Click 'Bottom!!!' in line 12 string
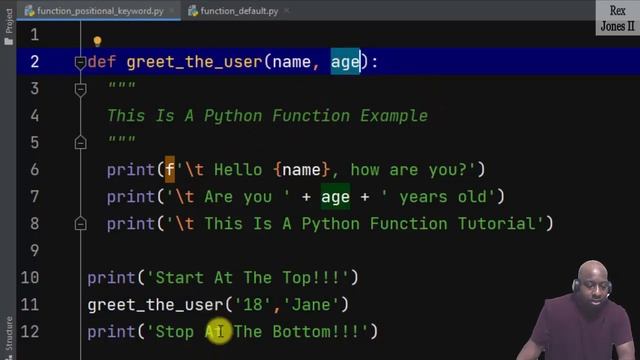640x360 pixels. coord(316,331)
